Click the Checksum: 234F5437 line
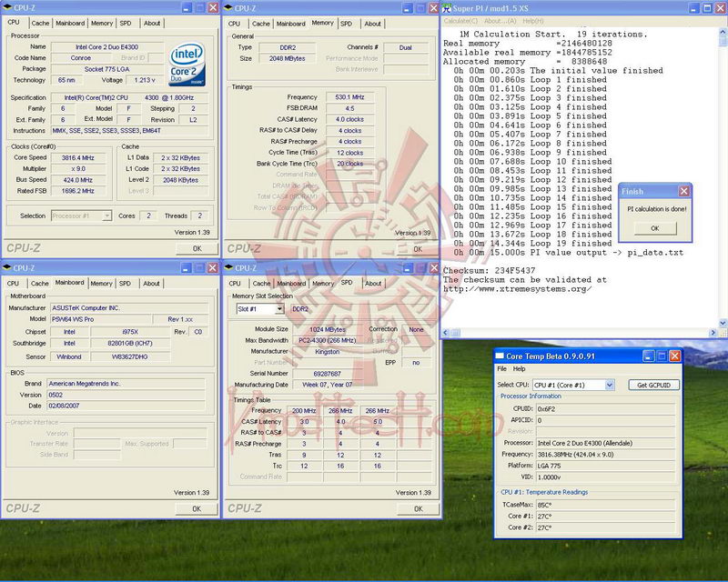728x582 pixels. [x=489, y=270]
